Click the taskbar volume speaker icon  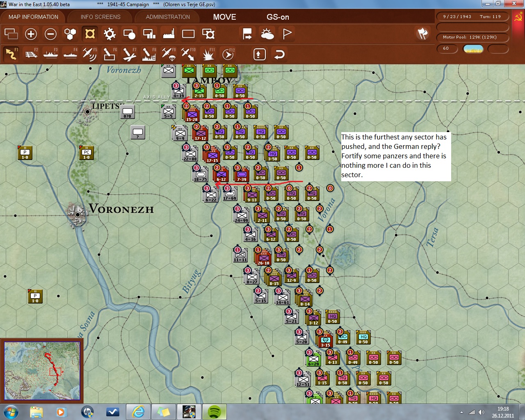[x=481, y=412]
